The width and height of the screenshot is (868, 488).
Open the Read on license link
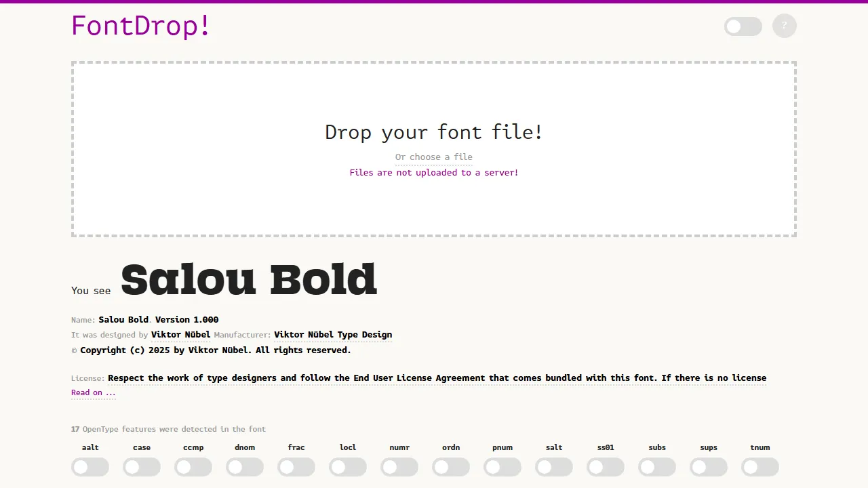point(93,392)
